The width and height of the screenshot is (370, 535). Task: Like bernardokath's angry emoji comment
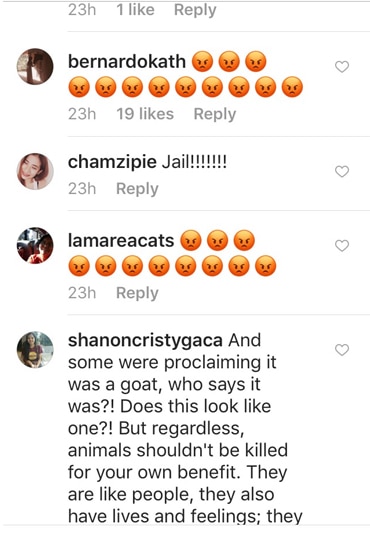click(342, 67)
